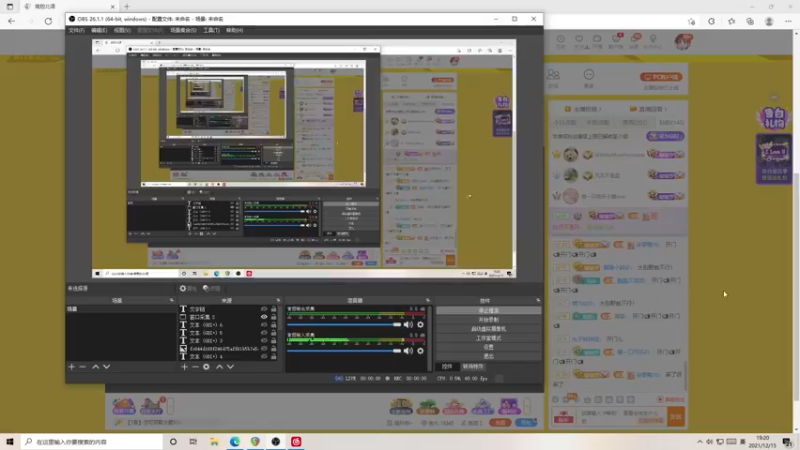Viewport: 800px width, 450px height.
Task: Open the mic/aux audio settings gear
Action: pos(420,351)
